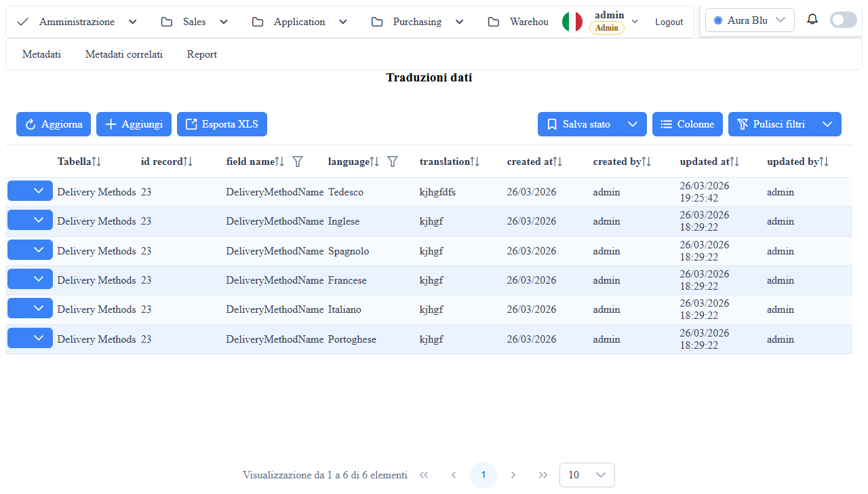Go to first page double-chevron icon
The image size is (868, 494).
pos(424,475)
